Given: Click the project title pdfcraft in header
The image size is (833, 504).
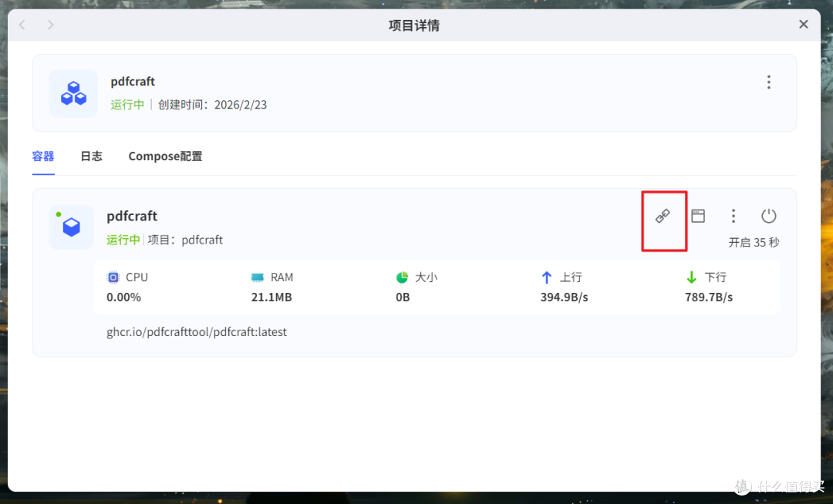Looking at the screenshot, I should click(133, 82).
